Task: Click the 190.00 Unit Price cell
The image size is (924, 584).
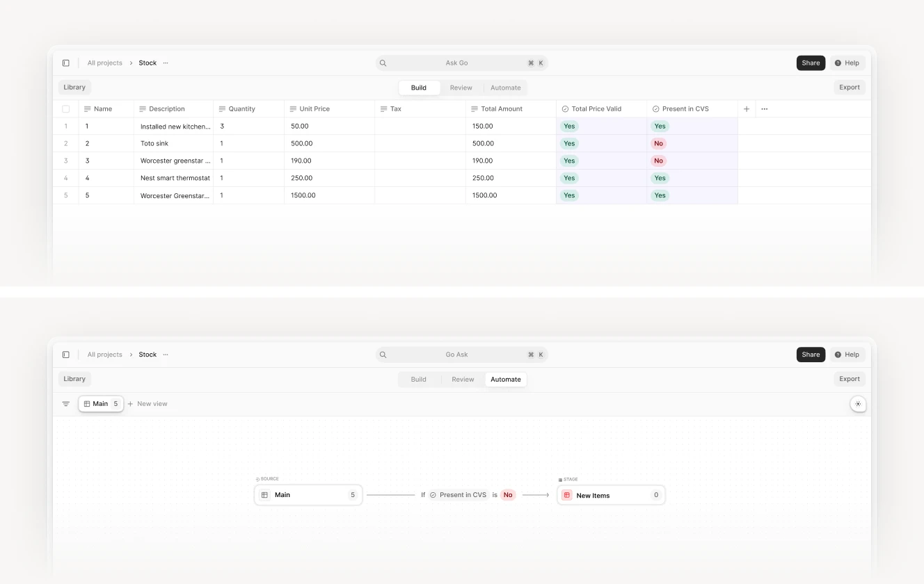Action: (x=330, y=161)
